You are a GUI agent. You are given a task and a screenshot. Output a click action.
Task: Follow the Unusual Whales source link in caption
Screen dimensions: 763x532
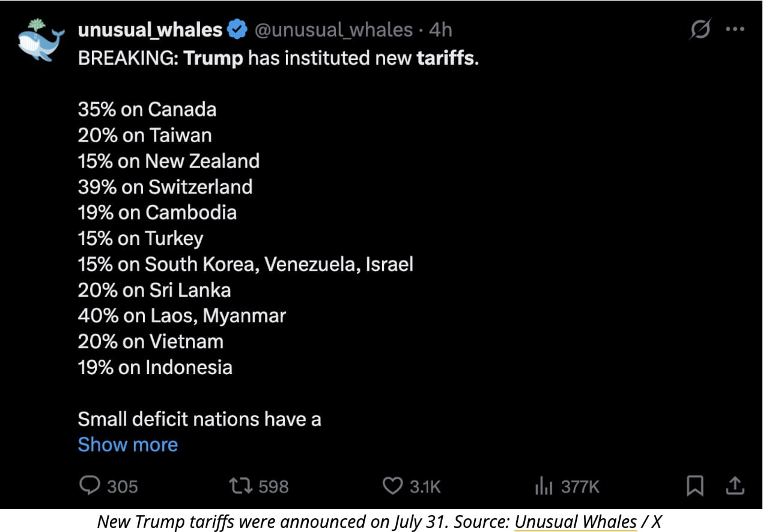point(576,522)
